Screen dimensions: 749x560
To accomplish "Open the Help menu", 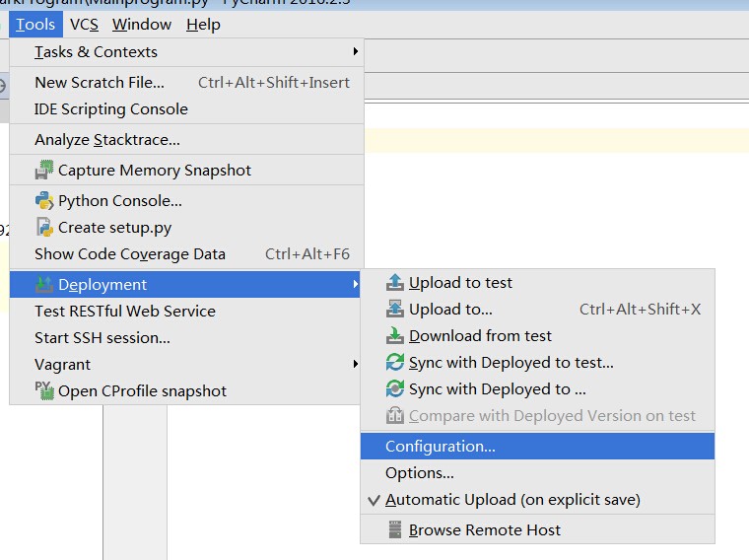I will (203, 25).
